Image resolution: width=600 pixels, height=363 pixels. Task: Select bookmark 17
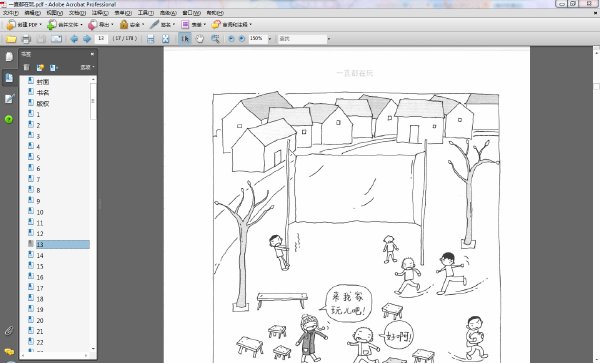click(x=40, y=288)
